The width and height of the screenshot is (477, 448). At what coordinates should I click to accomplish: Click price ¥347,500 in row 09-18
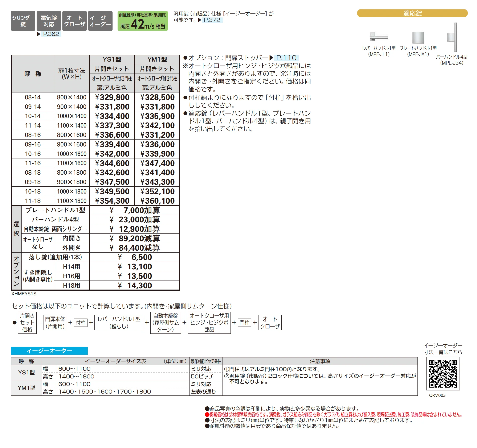click(112, 182)
